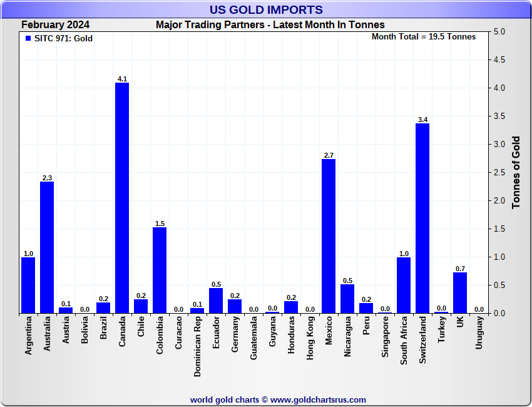The height and width of the screenshot is (407, 532).
Task: Click the Uruguay axis label
Action: point(479,332)
